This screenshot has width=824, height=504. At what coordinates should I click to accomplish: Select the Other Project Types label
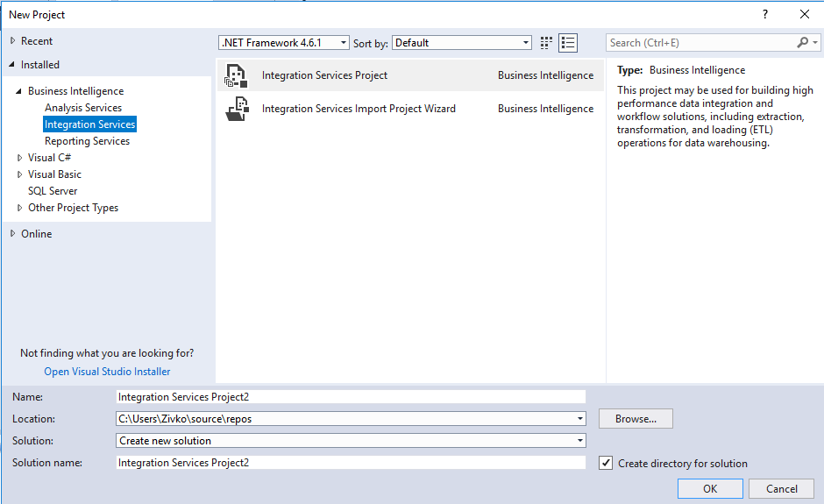73,208
